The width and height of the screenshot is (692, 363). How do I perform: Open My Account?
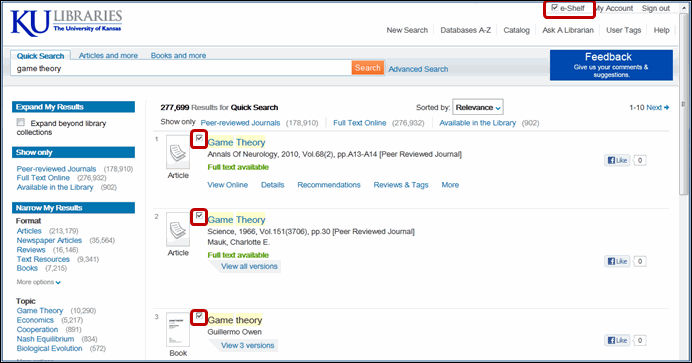click(x=613, y=8)
